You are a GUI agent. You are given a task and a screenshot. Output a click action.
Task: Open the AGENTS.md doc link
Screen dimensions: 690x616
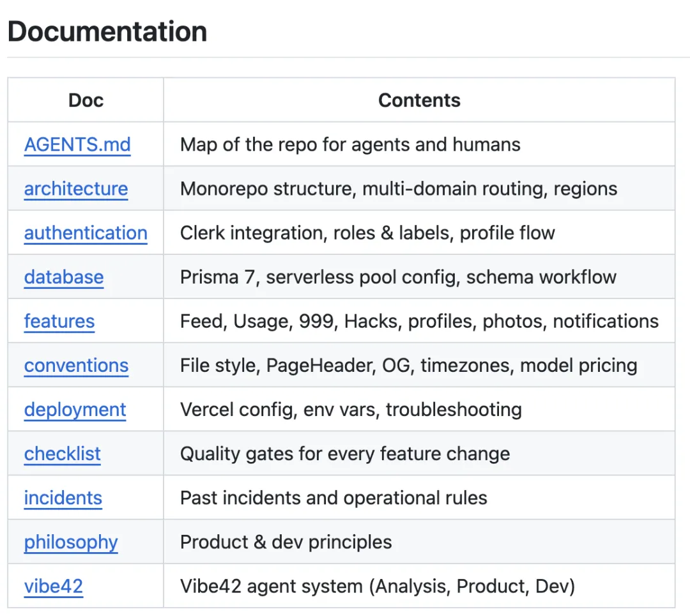77,144
